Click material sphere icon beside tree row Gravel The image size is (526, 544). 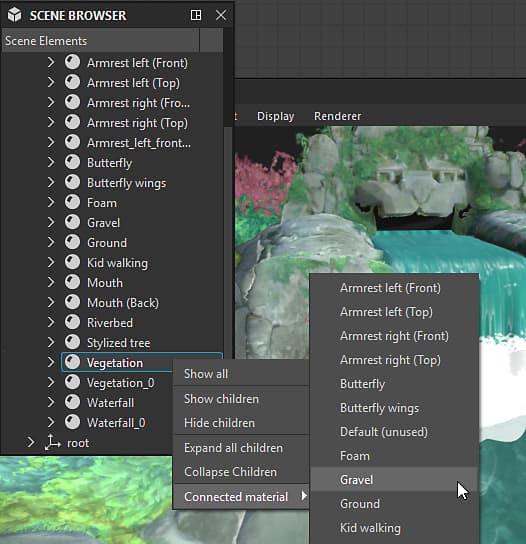(x=72, y=222)
